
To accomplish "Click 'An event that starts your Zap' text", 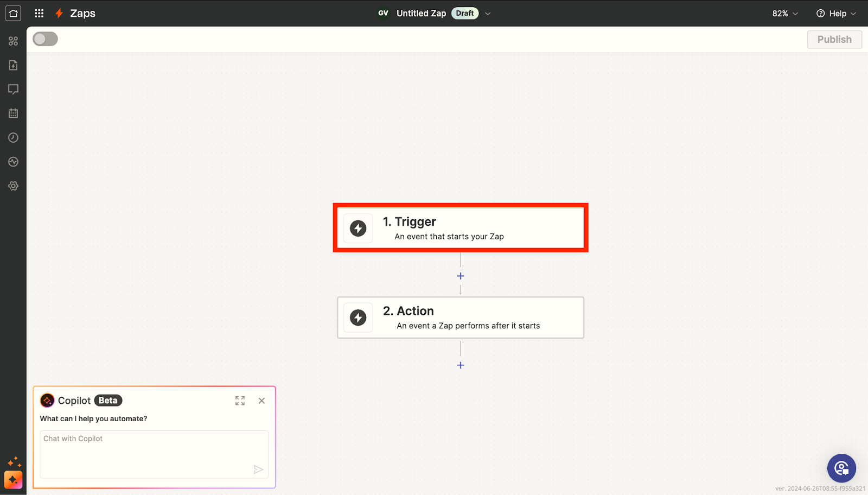I will tap(449, 237).
